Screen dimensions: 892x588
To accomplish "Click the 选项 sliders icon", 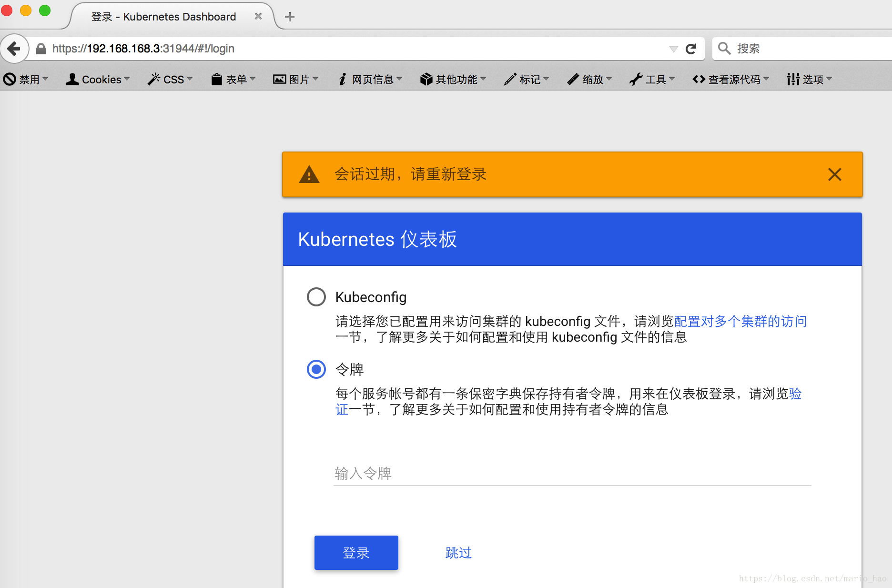I will 793,79.
